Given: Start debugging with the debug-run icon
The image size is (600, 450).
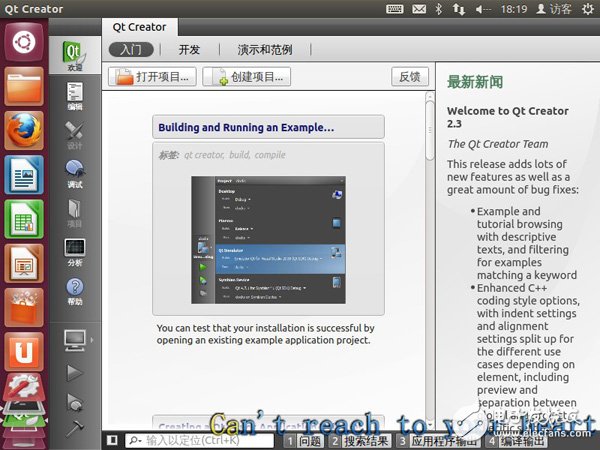Looking at the screenshot, I should [75, 402].
